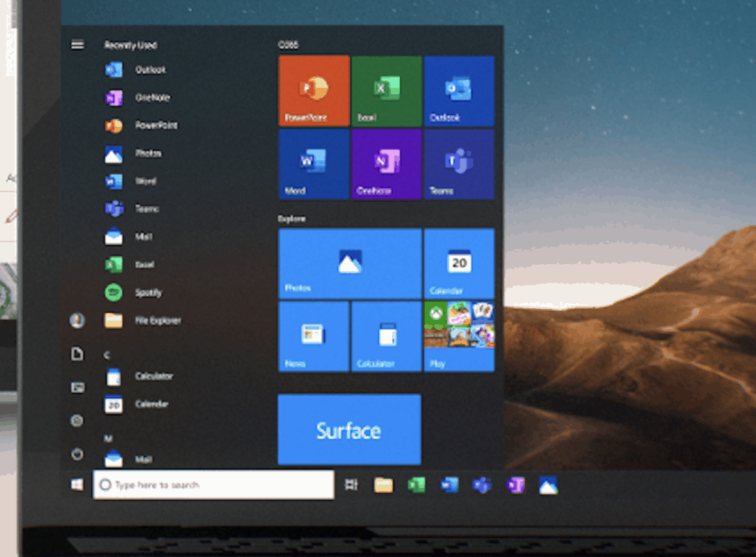The width and height of the screenshot is (756, 557).
Task: Open the user account avatar
Action: tap(77, 321)
